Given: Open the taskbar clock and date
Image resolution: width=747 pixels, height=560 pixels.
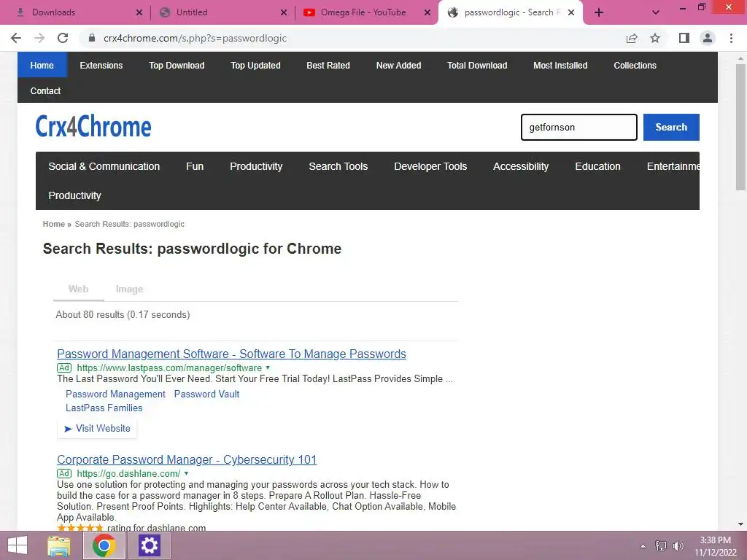Looking at the screenshot, I should [715, 546].
